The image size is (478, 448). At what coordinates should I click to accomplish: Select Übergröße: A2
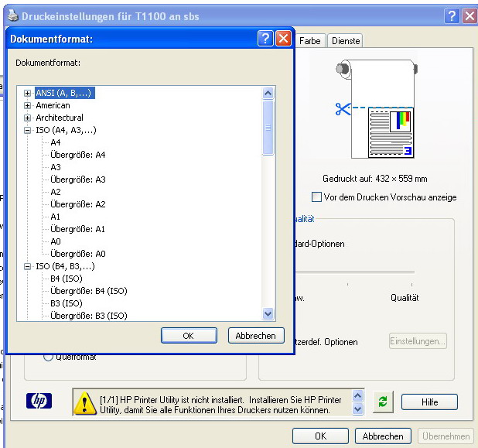point(78,204)
